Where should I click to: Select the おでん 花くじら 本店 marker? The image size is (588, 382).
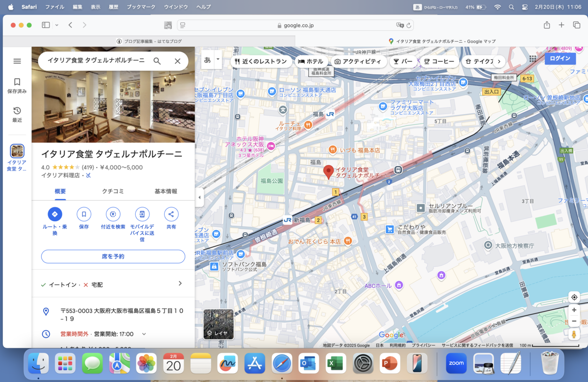click(x=348, y=241)
